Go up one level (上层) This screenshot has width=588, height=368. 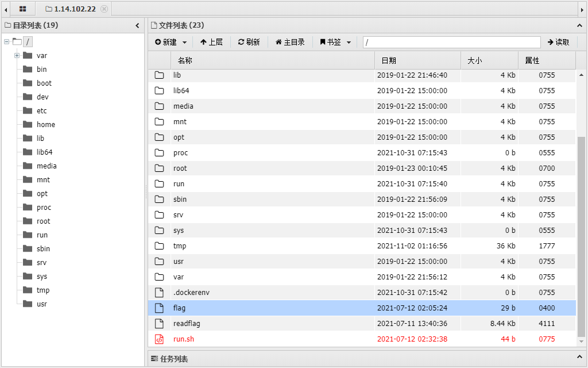tap(211, 42)
